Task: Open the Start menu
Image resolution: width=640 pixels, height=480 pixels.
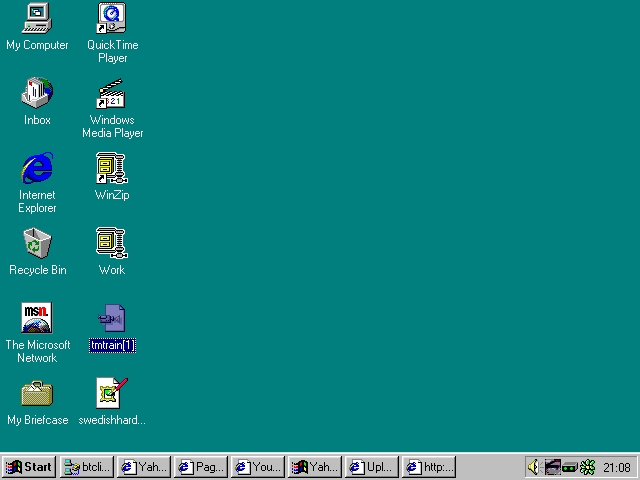Action: (29, 467)
